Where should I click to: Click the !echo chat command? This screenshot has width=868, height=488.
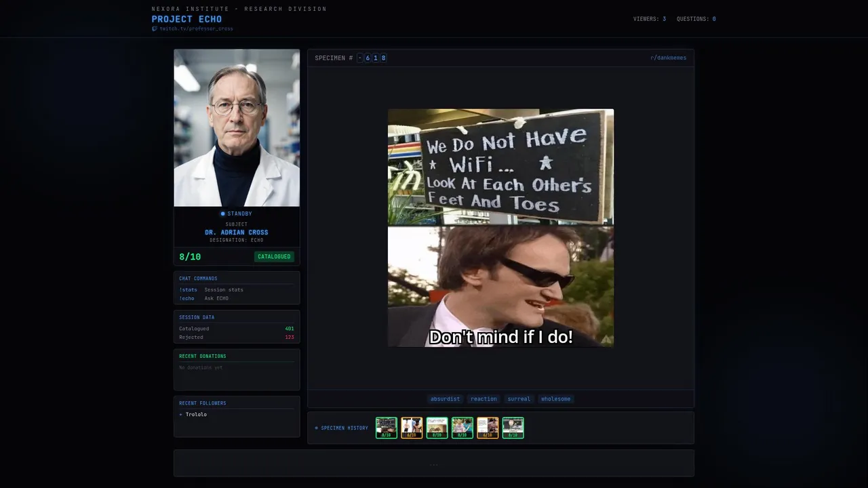(x=186, y=298)
